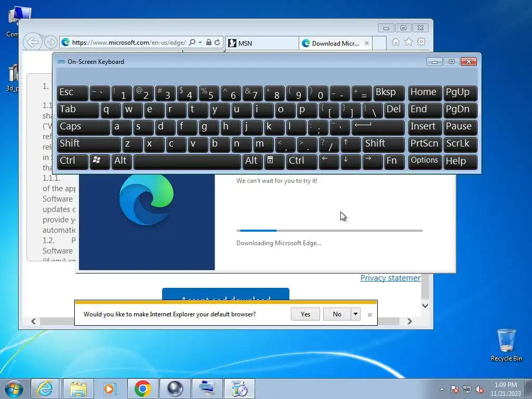Open the address bar dropdown arrow
Viewport: 532px width, 399px height.
(x=200, y=42)
